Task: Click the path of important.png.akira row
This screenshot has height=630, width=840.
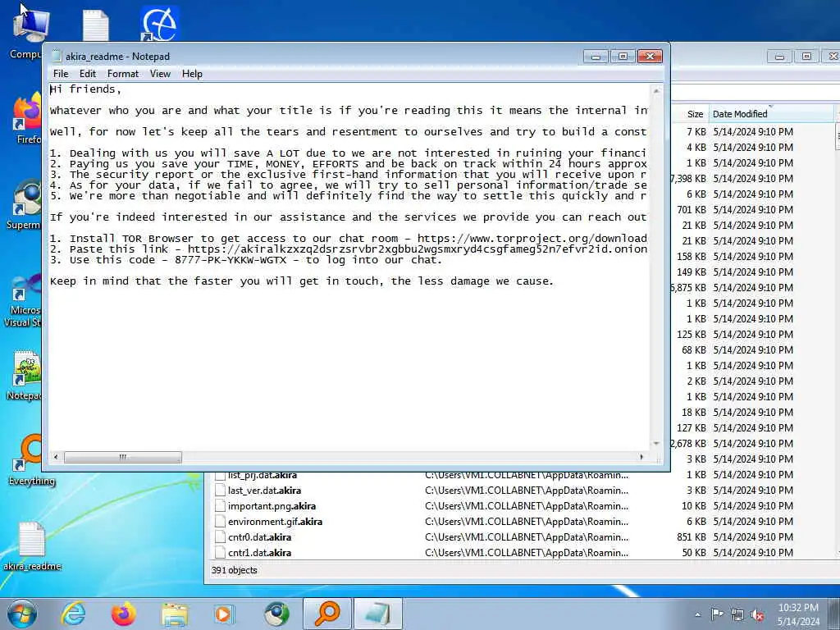Action: (x=527, y=505)
